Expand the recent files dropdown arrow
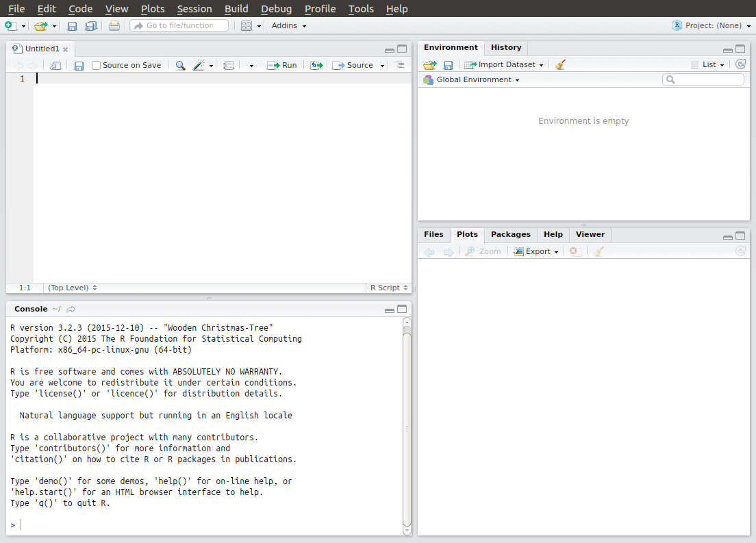Screen dimensions: 756x543 click(54, 26)
